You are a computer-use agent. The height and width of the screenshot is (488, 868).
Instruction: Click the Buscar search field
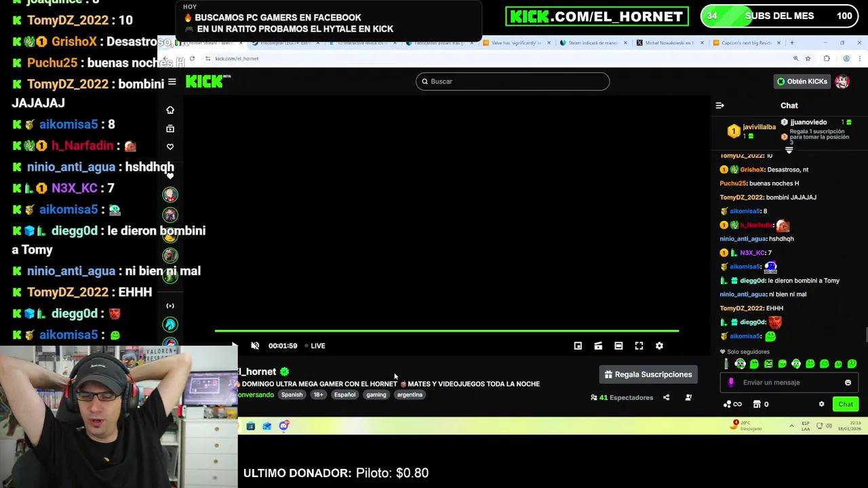click(513, 81)
